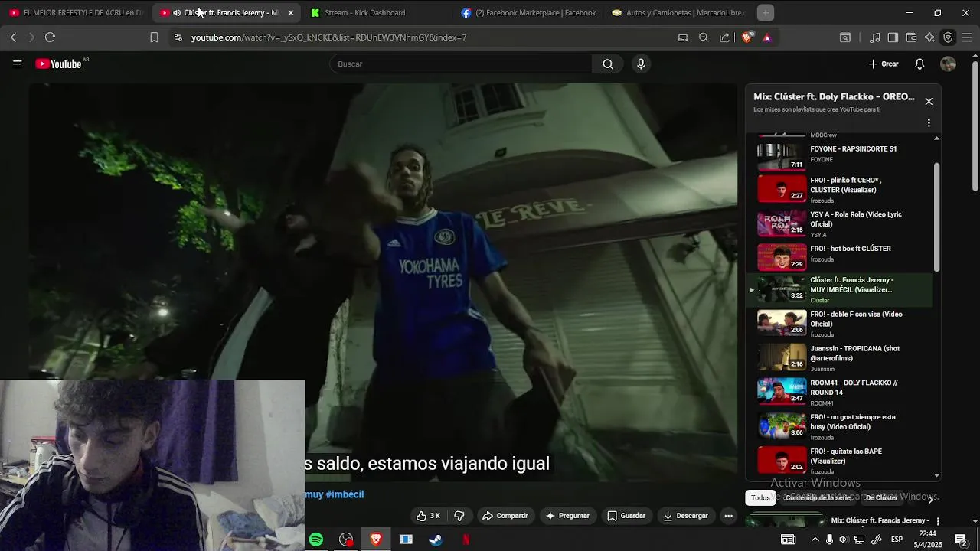
Task: Click the Crear button
Action: pyautogui.click(x=884, y=64)
